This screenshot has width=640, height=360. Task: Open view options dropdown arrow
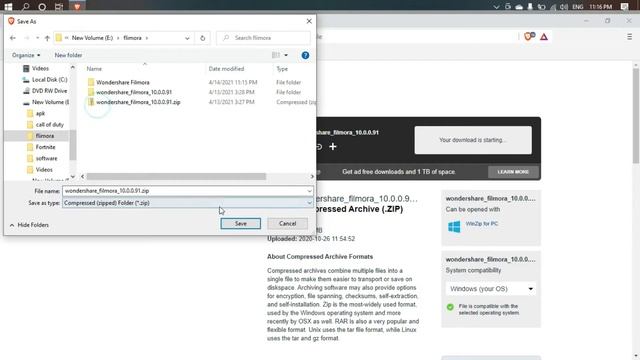tap(286, 55)
